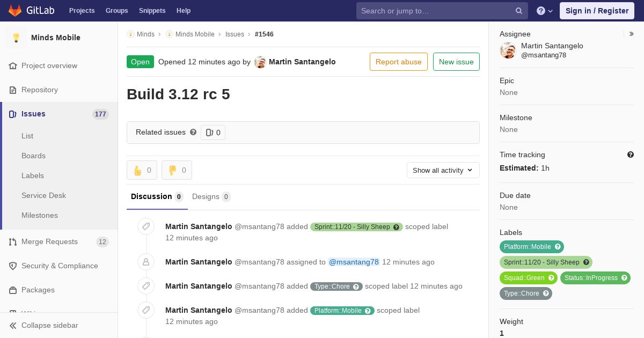Viewport: 644px width, 338px height.
Task: Click the Minds Mobile lightbulb project avatar
Action: [x=16, y=38]
